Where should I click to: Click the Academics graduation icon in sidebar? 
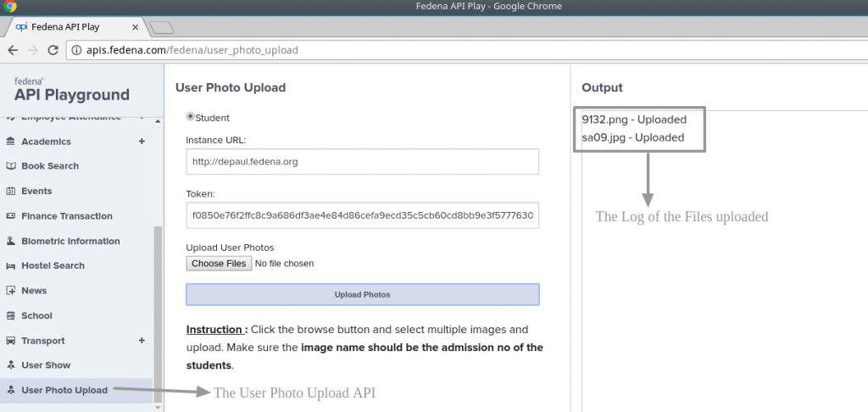pyautogui.click(x=11, y=142)
